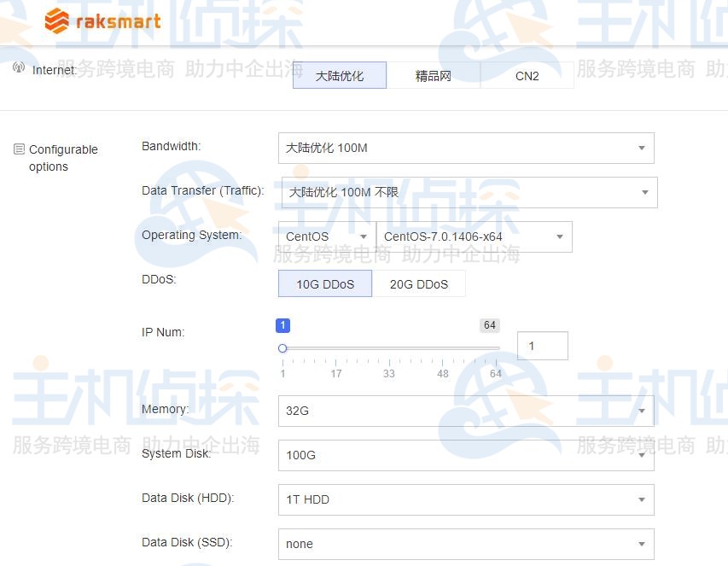
Task: Click the Internet label text
Action: click(55, 70)
